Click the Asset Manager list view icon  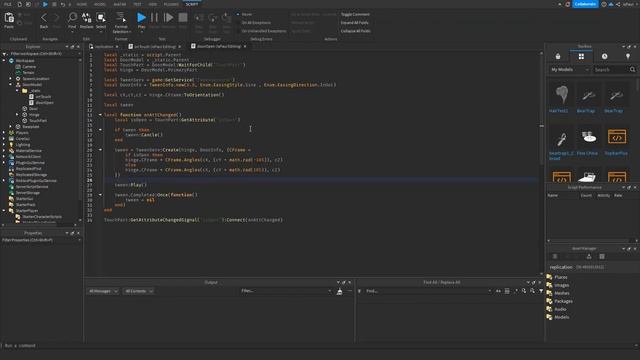(x=555, y=256)
